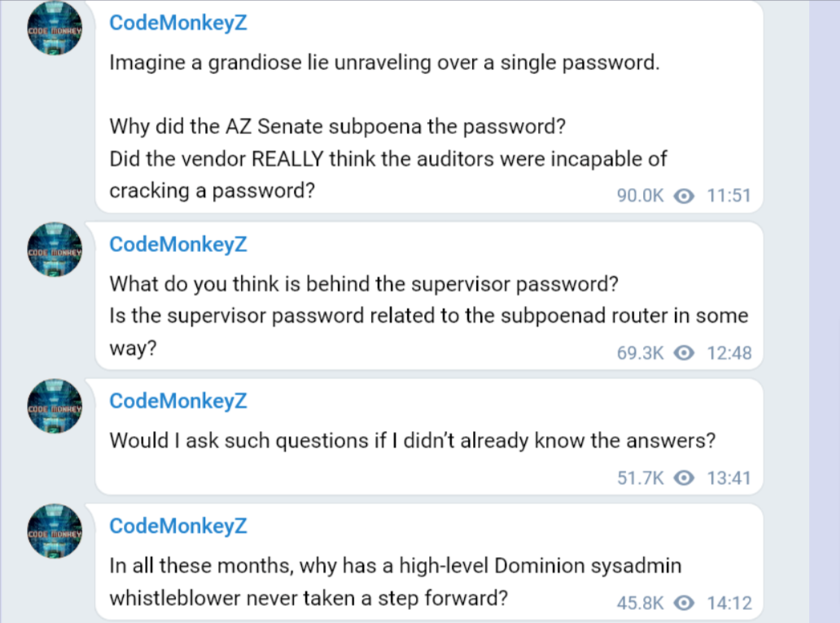Open CodeMonkeyZ avatar on the 12:48 message
Viewport: 840px width, 623px height.
tap(55, 250)
